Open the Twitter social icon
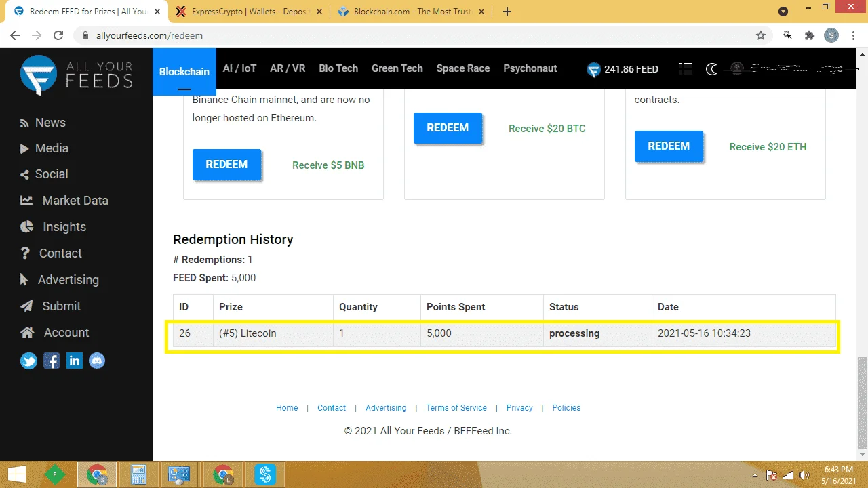Image resolution: width=868 pixels, height=488 pixels. click(x=28, y=361)
